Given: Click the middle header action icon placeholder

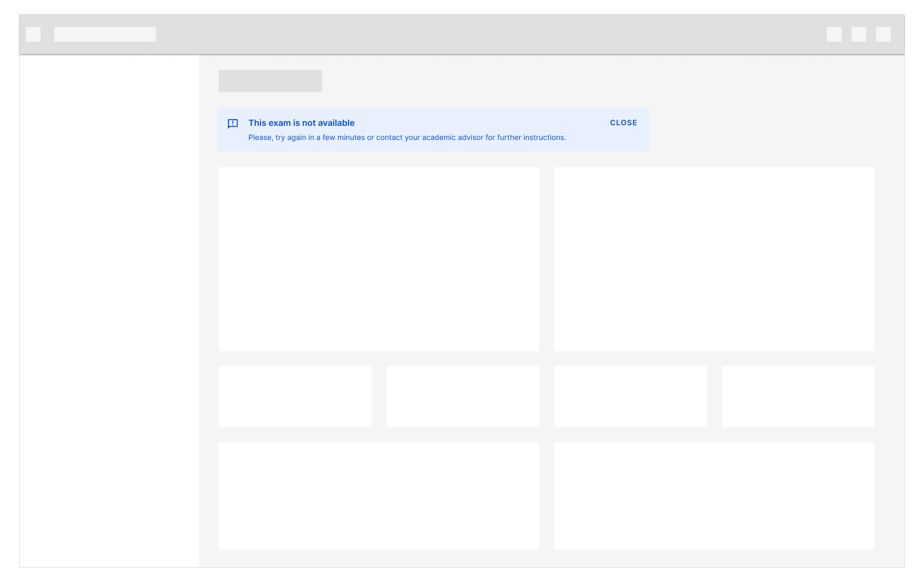Looking at the screenshot, I should pyautogui.click(x=858, y=34).
